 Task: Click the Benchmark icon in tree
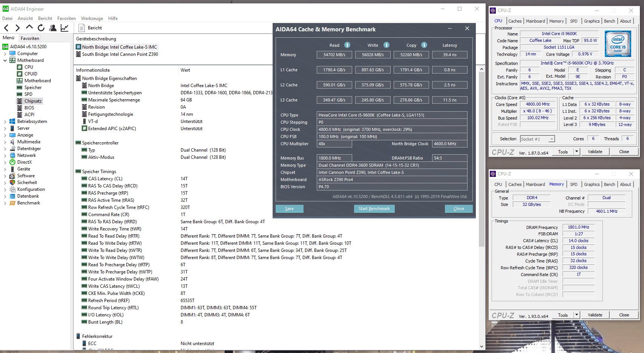pyautogui.click(x=12, y=203)
